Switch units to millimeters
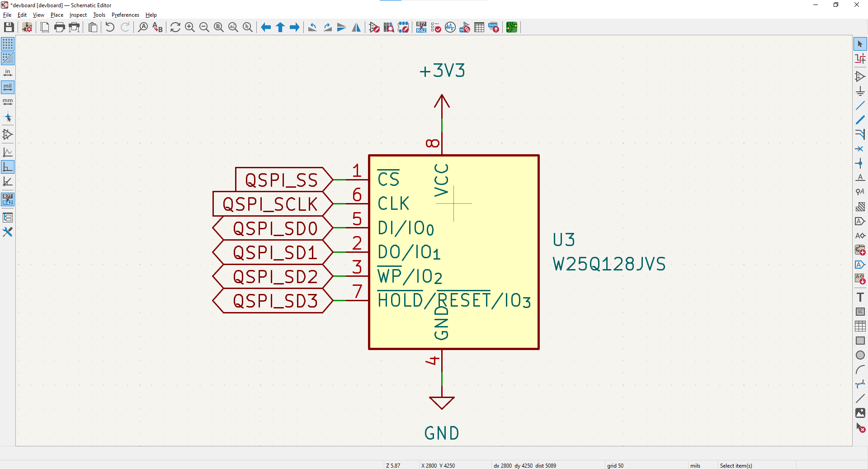Screen dimensions: 868x469 (8, 102)
